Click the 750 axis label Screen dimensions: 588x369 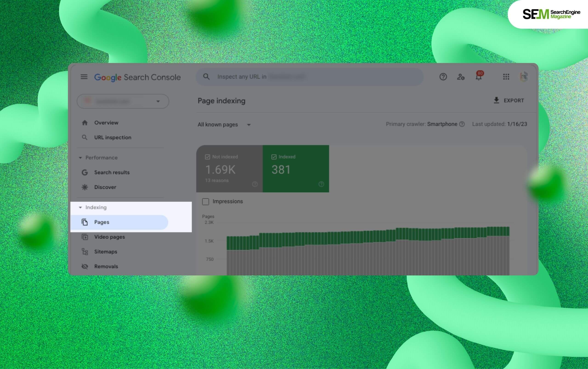[x=210, y=259]
